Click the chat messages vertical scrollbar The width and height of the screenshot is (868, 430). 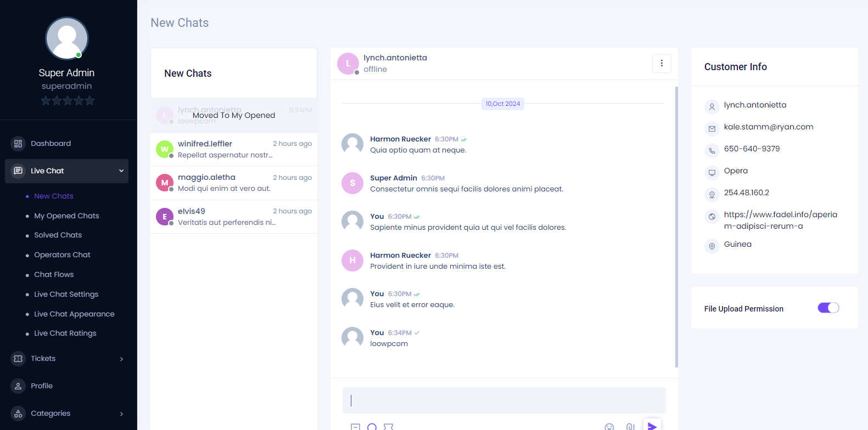676,227
